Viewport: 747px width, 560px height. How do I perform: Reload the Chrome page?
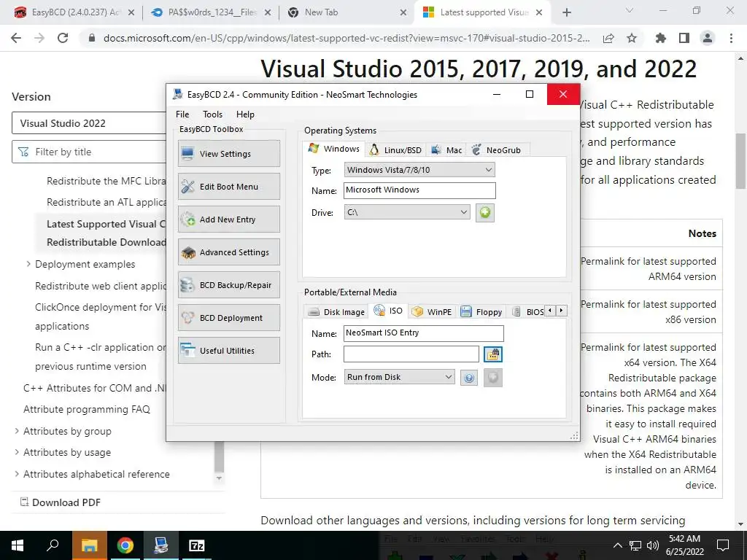click(63, 38)
